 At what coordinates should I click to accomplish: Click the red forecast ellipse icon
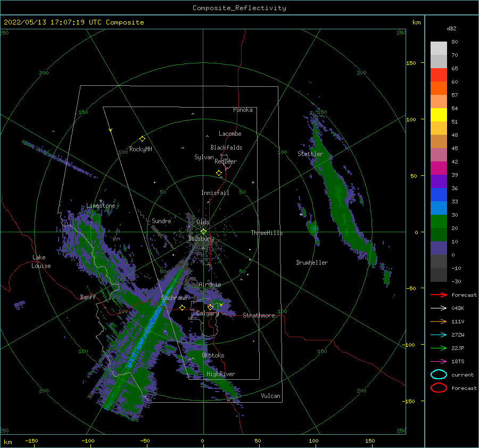coord(439,388)
